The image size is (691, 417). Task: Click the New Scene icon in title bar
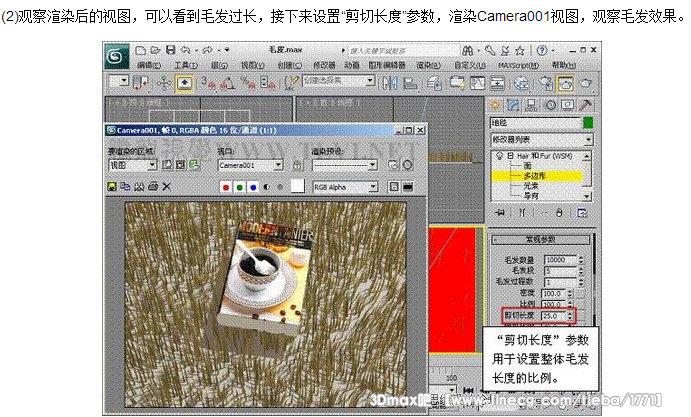pos(140,50)
